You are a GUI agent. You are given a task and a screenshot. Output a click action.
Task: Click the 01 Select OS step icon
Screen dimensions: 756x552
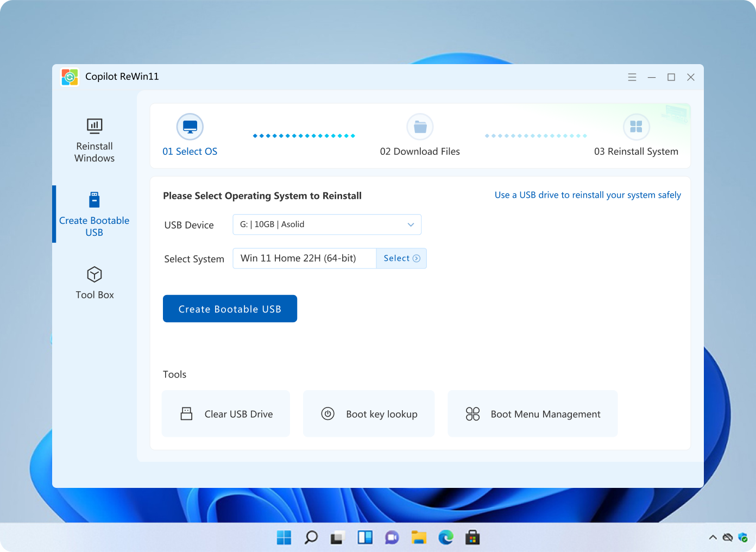(x=190, y=127)
